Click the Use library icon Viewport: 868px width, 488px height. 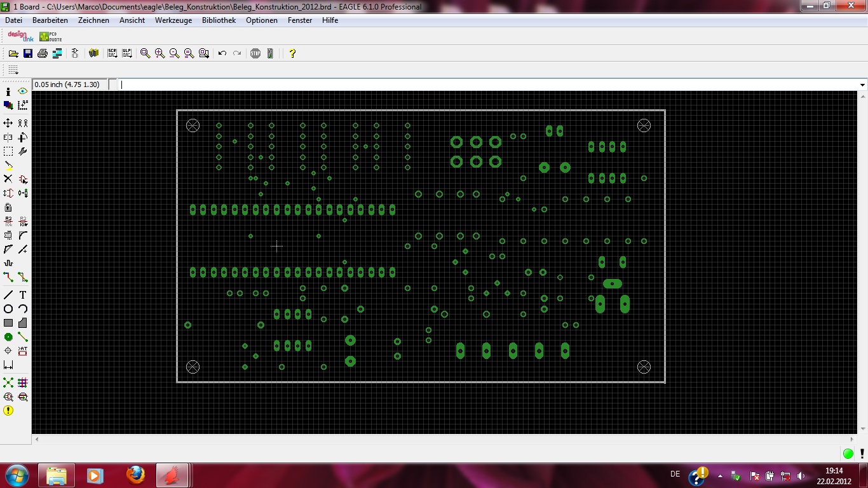coord(94,53)
